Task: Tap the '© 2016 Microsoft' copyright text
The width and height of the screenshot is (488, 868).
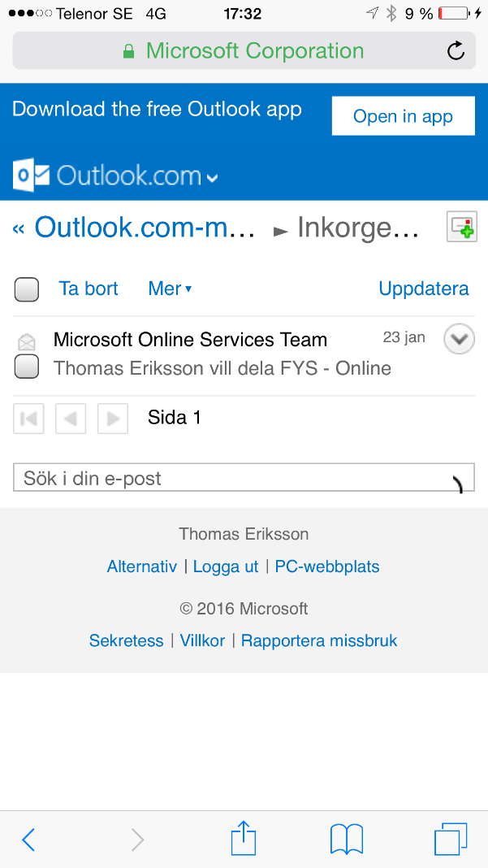Action: point(244,609)
